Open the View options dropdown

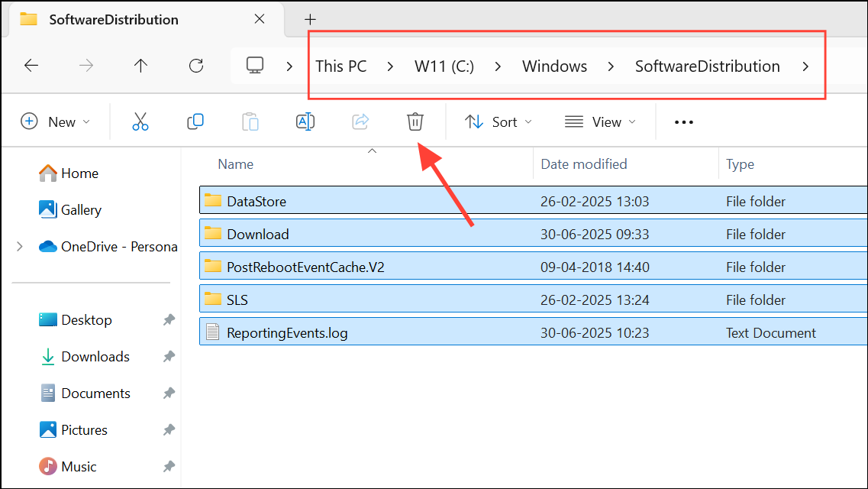coord(600,121)
